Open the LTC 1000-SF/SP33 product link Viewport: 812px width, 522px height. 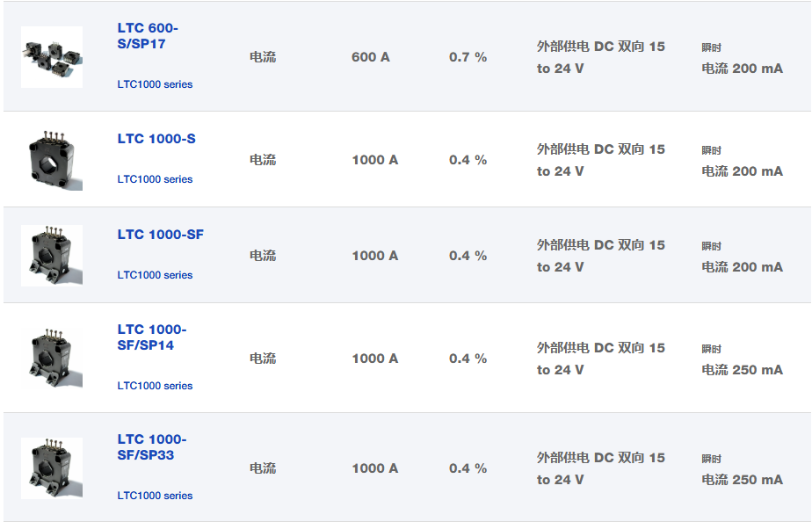click(151, 447)
